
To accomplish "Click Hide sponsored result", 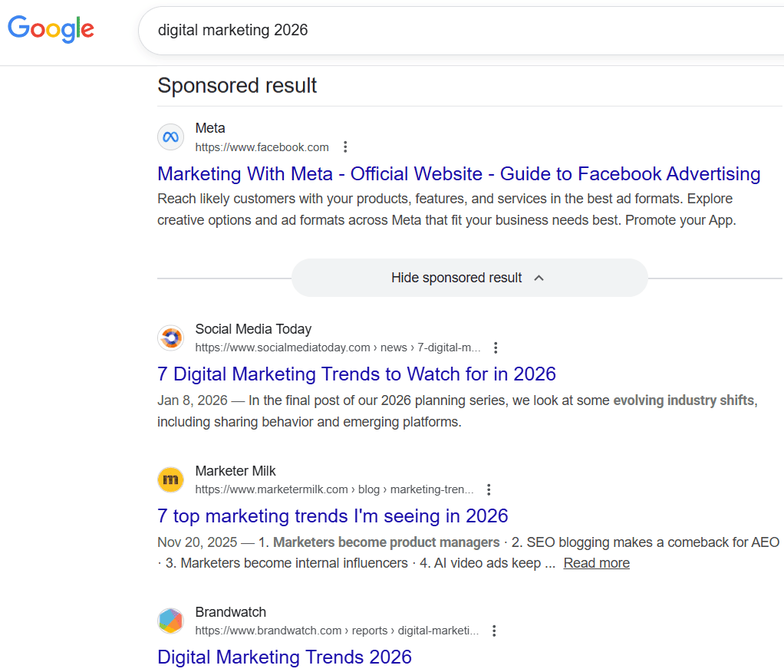I will 456,278.
